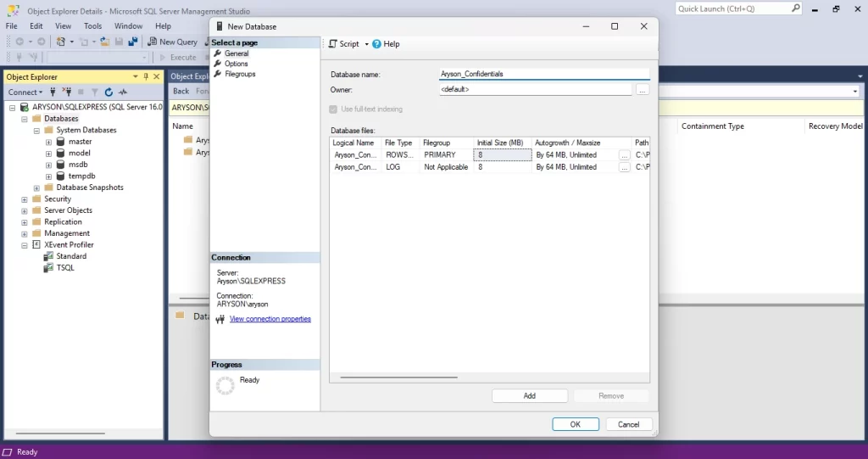Screen dimensions: 868x459
Task: Click horizontal scrollbar under database files grid
Action: coord(398,378)
